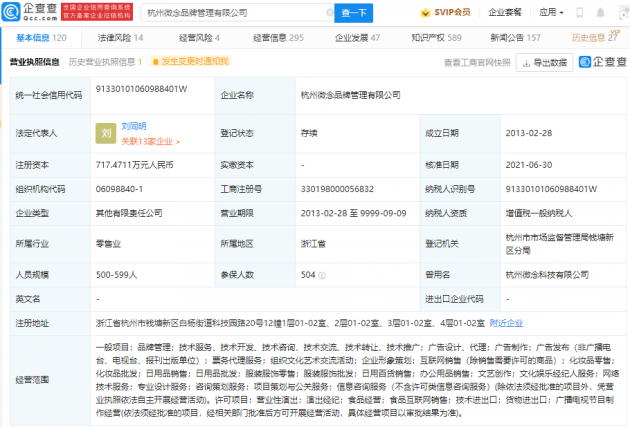
Task: Click the 营业执照信息 section heading
Action: pyautogui.click(x=35, y=62)
